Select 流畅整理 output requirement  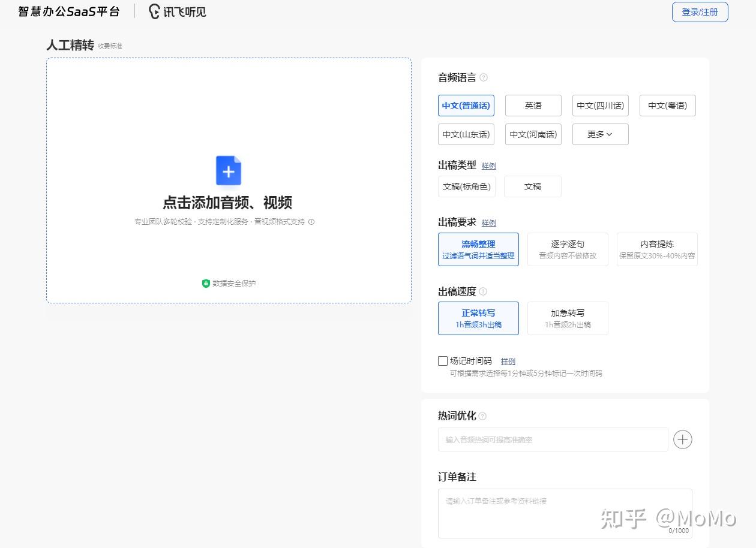479,249
